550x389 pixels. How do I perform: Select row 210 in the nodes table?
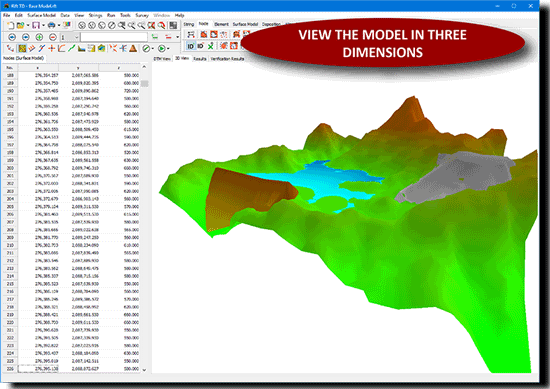click(x=71, y=245)
